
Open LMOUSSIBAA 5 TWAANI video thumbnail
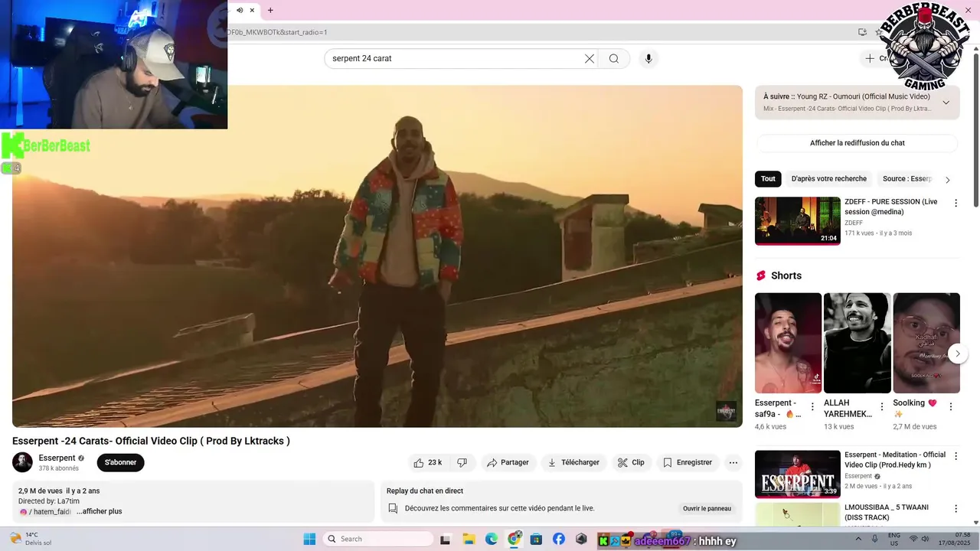tap(798, 514)
